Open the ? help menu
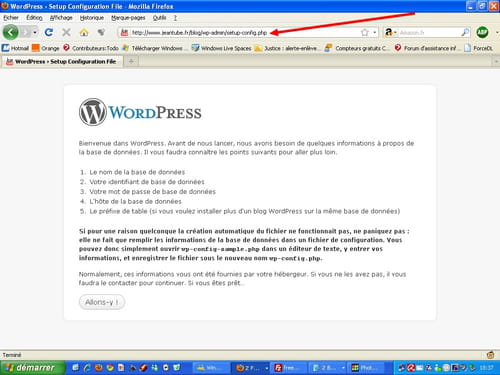 [x=175, y=18]
